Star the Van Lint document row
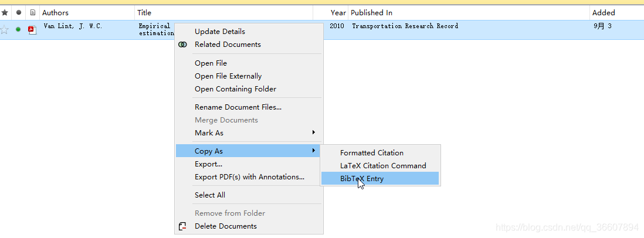This screenshot has height=238, width=644. click(4, 29)
